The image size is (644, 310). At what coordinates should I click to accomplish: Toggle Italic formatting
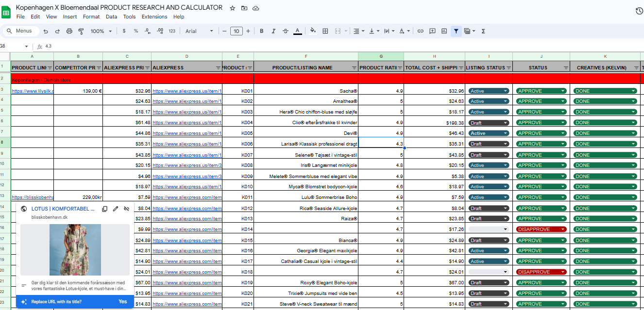tap(273, 31)
